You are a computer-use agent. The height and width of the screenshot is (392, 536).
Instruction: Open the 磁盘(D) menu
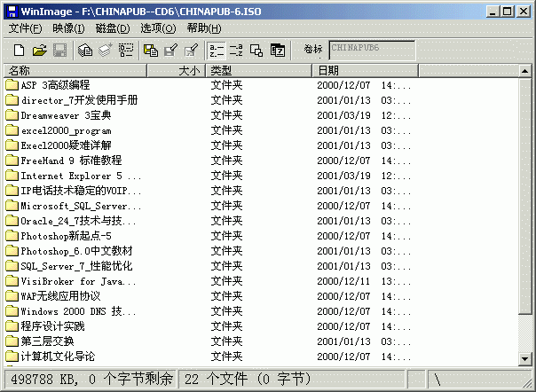113,28
